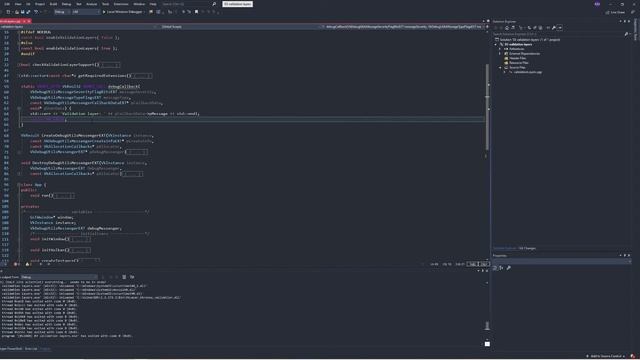Click the Clear All icon in Output
This screenshot has height=360, width=640.
[x=124, y=277]
